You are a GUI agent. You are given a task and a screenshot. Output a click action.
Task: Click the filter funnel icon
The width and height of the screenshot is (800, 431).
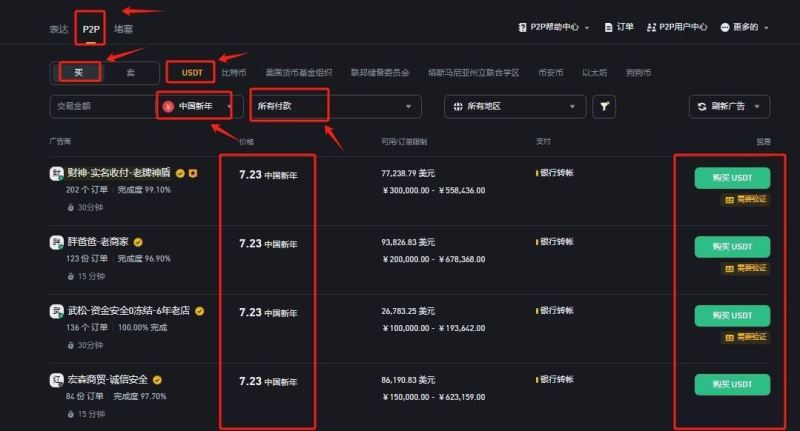(603, 106)
